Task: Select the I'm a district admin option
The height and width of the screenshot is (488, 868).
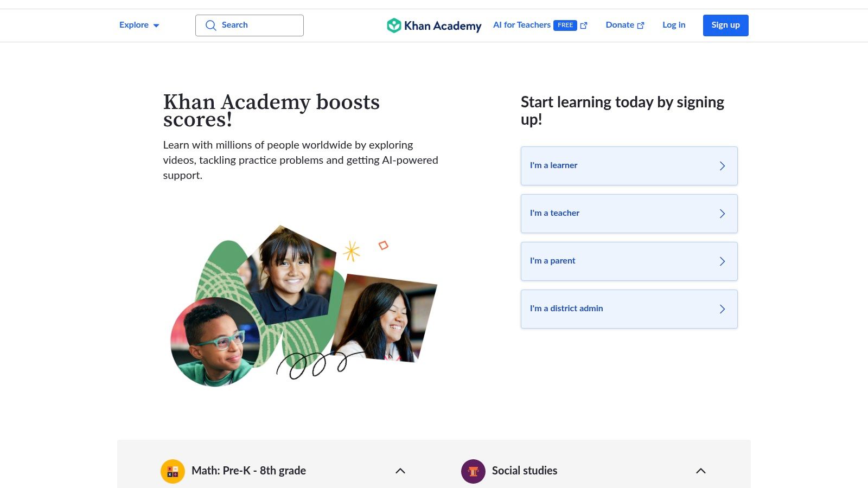Action: click(629, 309)
